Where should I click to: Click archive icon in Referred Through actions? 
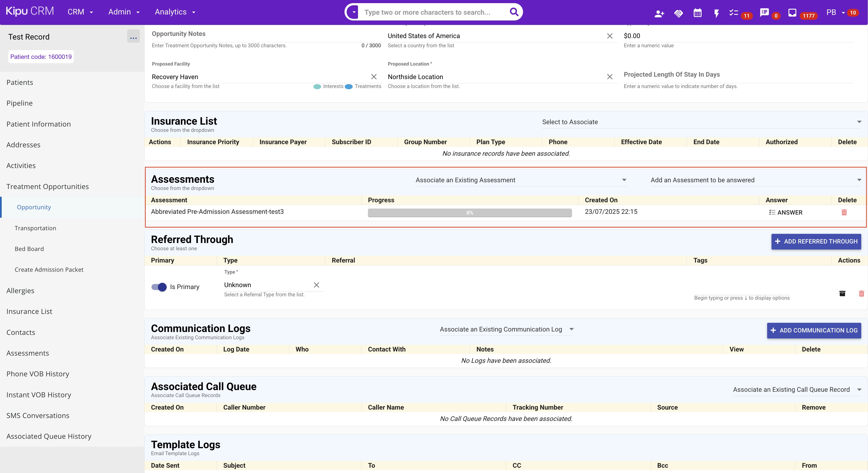pos(842,294)
